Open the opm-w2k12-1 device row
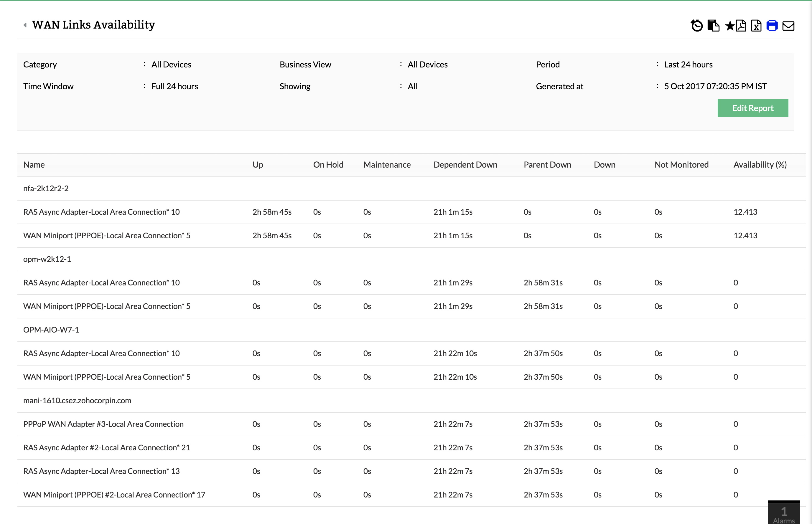The height and width of the screenshot is (524, 812). 47,259
